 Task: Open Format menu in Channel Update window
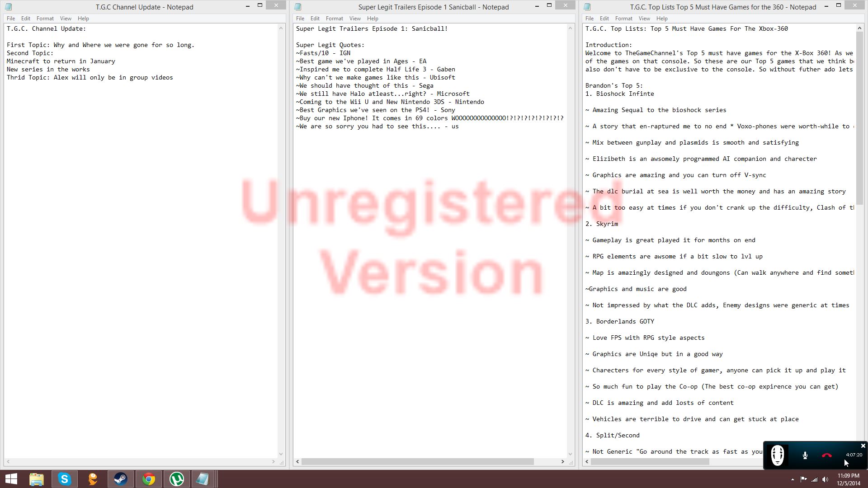[x=45, y=19]
